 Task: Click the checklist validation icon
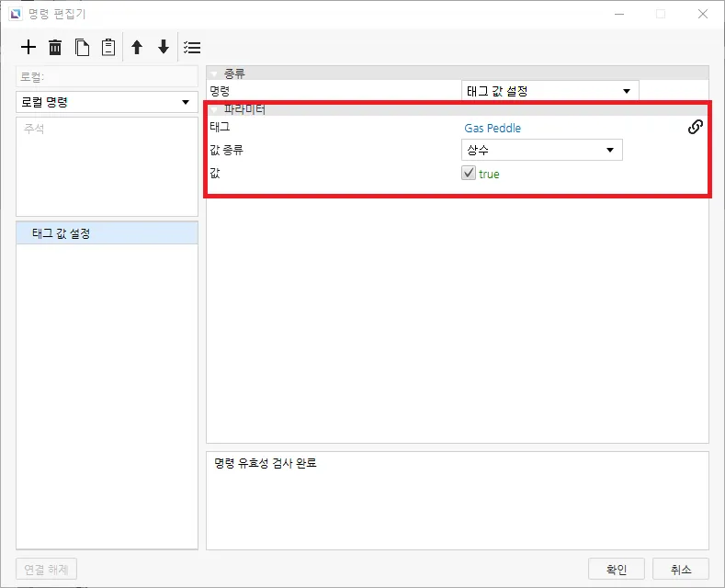(192, 47)
